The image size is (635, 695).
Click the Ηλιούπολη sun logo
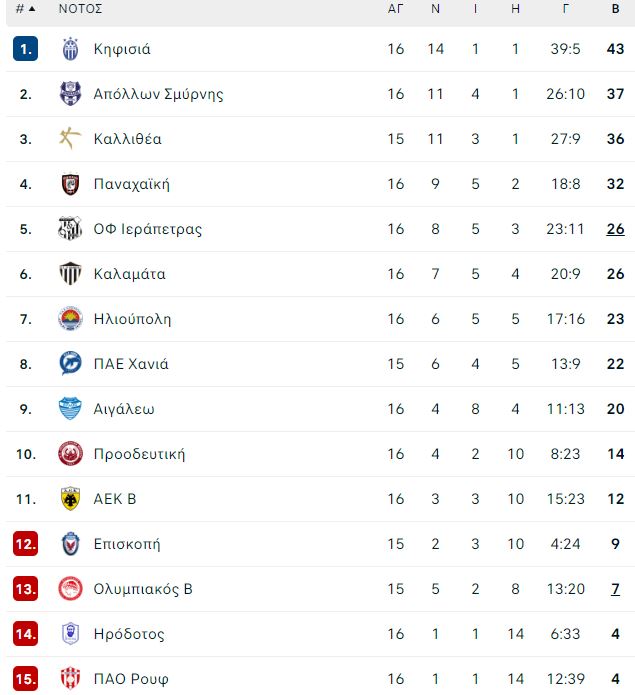pos(70,319)
